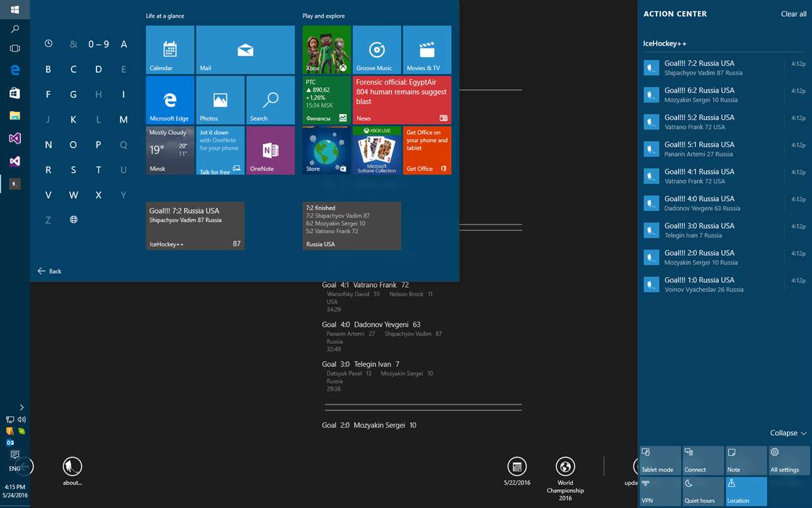Launch the Microsoft Edge tile
The width and height of the screenshot is (812, 508).
point(170,100)
